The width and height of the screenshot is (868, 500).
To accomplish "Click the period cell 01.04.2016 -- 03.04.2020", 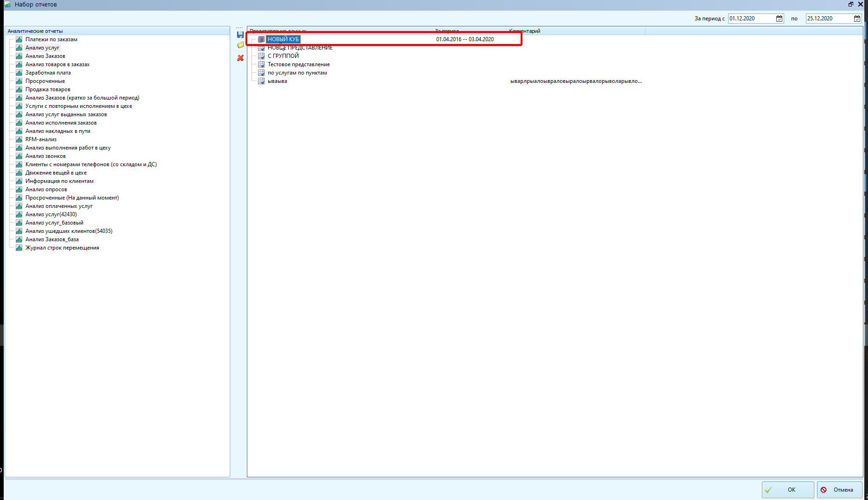I will tap(465, 39).
